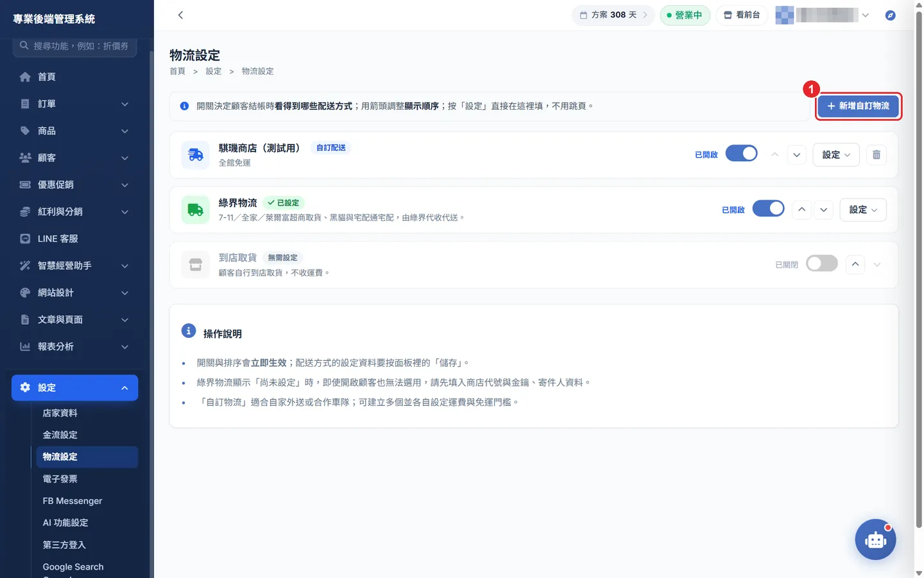Move 騏瓏商店 shipping method down

tap(796, 155)
